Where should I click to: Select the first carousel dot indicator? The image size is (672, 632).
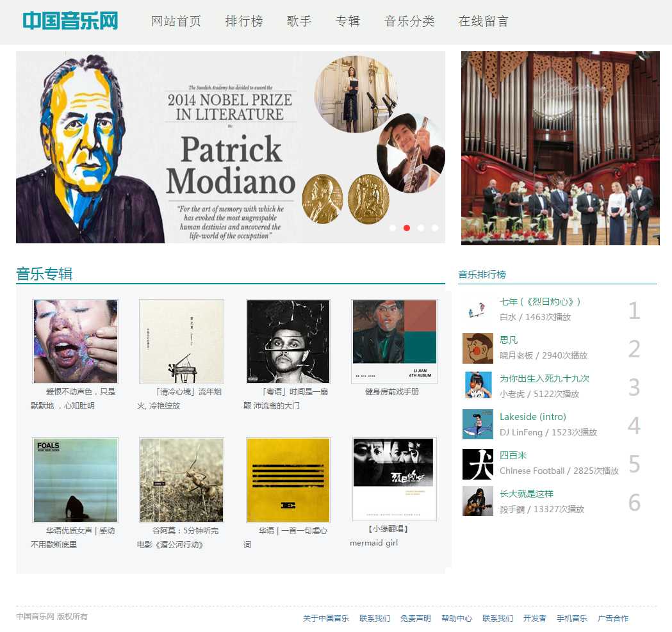click(x=393, y=228)
